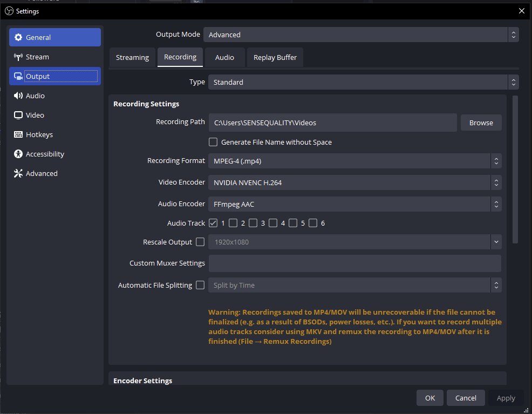
Task: Enable Audio Track 5 checkbox
Action: pos(293,223)
